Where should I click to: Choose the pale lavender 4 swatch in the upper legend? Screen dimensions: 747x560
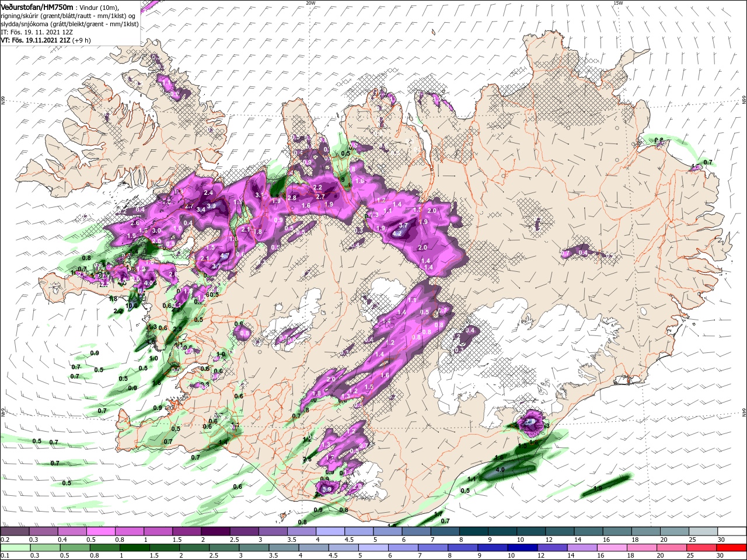coord(330,531)
